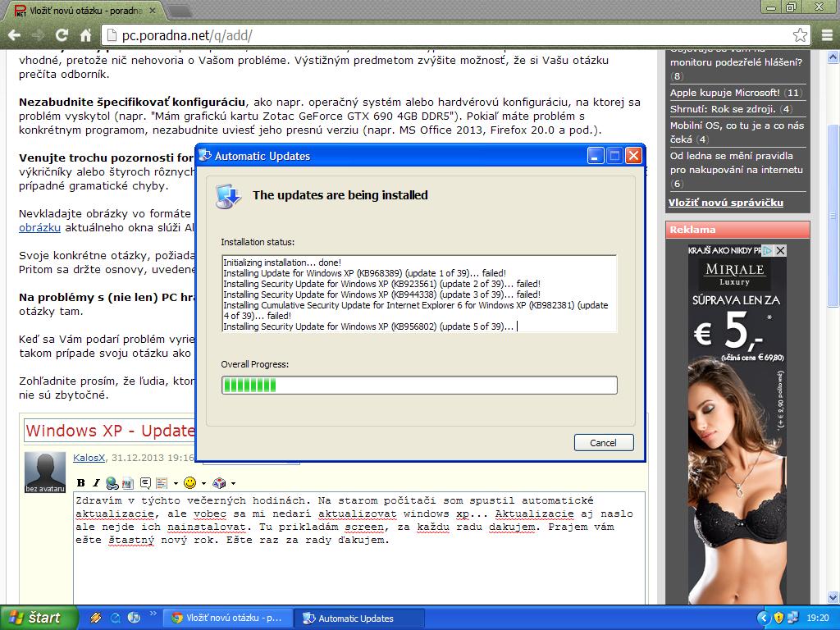840x630 pixels.
Task: Open the Windows Start menu
Action: point(39,618)
